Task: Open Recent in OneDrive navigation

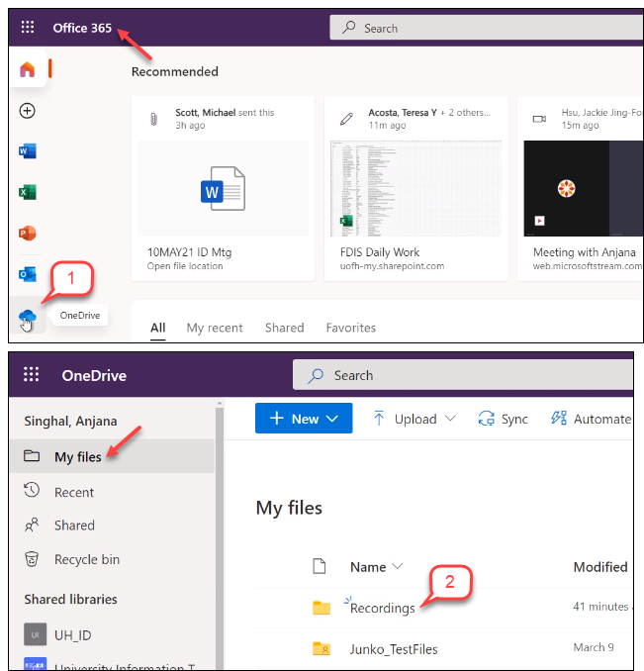Action: coord(74,492)
